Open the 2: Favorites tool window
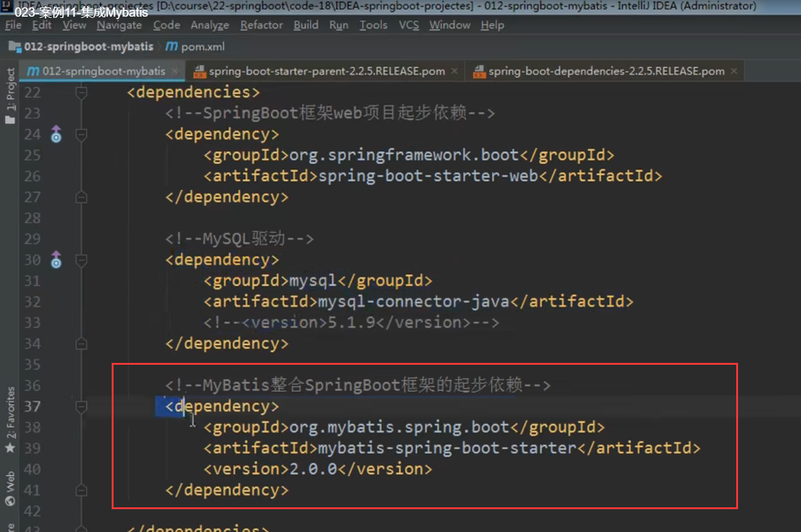Viewport: 801px width, 532px height. click(10, 420)
